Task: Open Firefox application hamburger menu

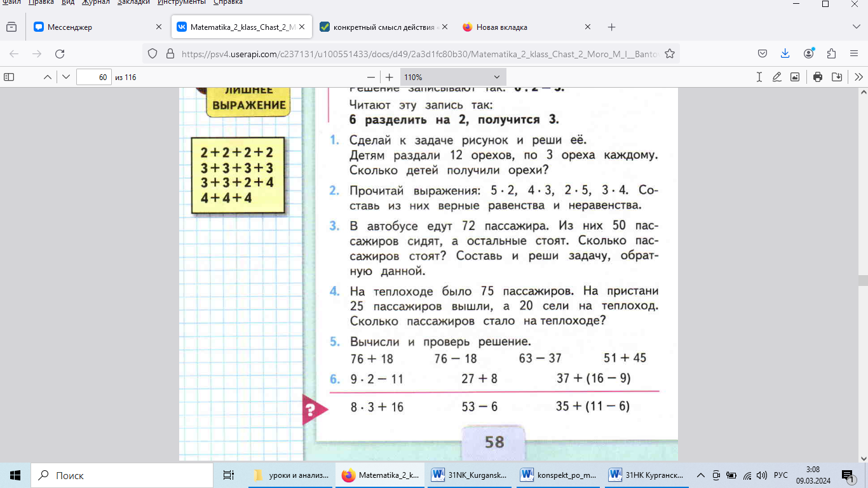Action: 854,54
